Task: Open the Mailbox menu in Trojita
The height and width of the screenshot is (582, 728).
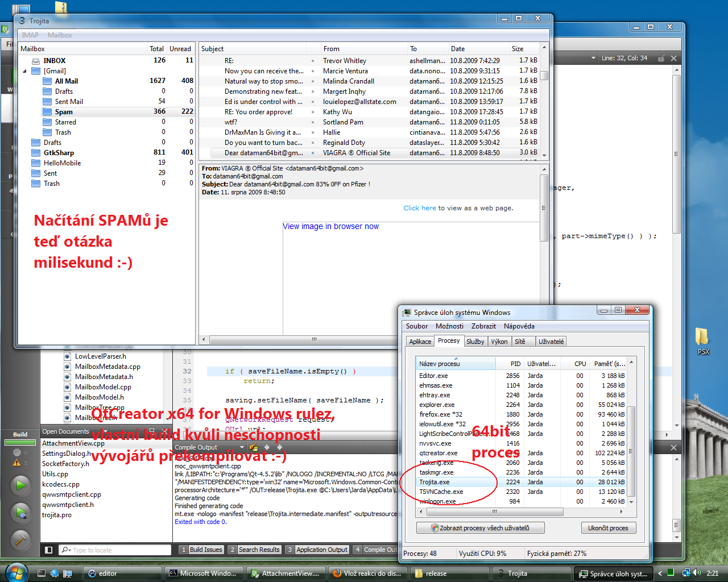Action: (x=60, y=35)
